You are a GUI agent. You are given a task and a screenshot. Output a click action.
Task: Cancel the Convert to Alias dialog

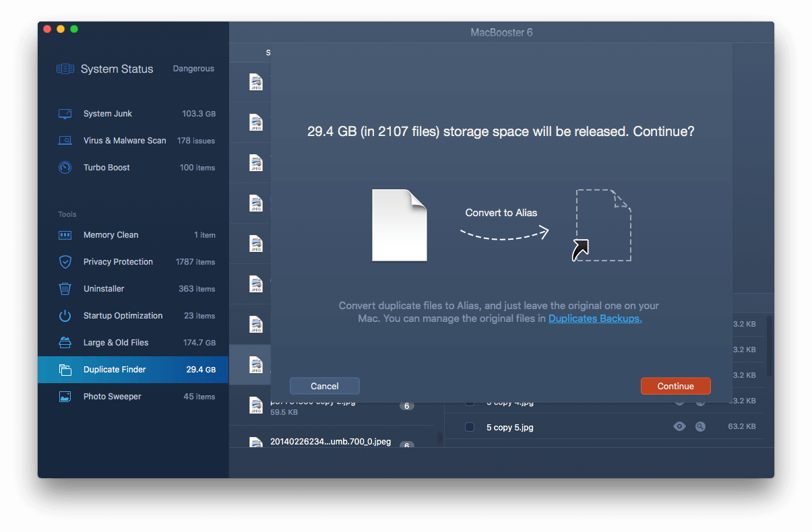tap(324, 386)
